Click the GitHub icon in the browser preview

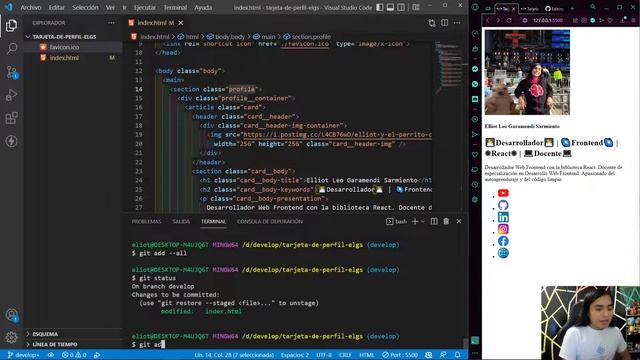(503, 205)
